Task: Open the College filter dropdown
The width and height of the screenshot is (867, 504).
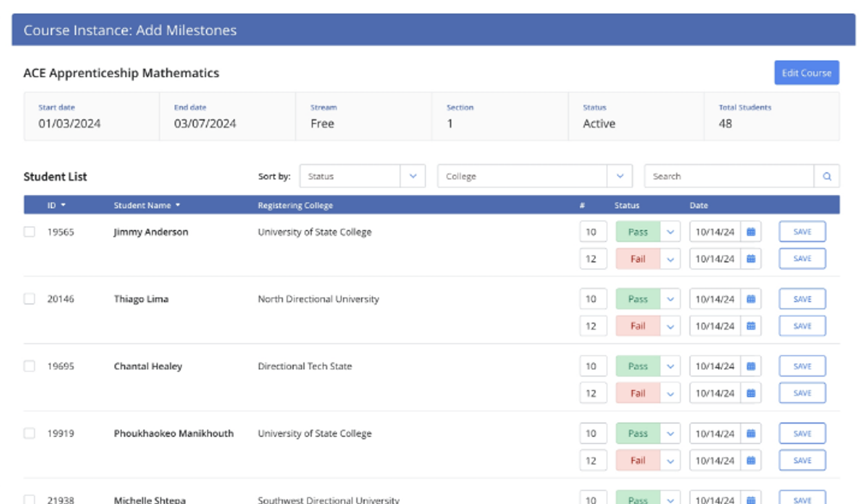Action: click(535, 176)
